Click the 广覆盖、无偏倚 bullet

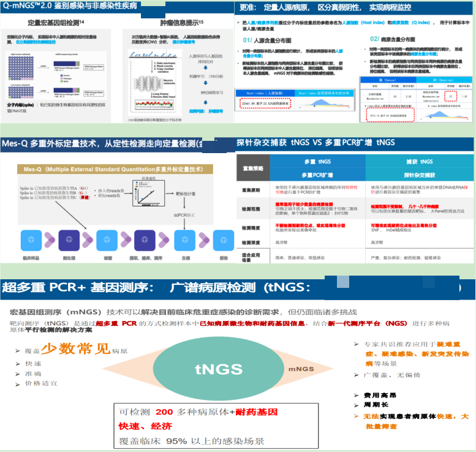(392, 375)
